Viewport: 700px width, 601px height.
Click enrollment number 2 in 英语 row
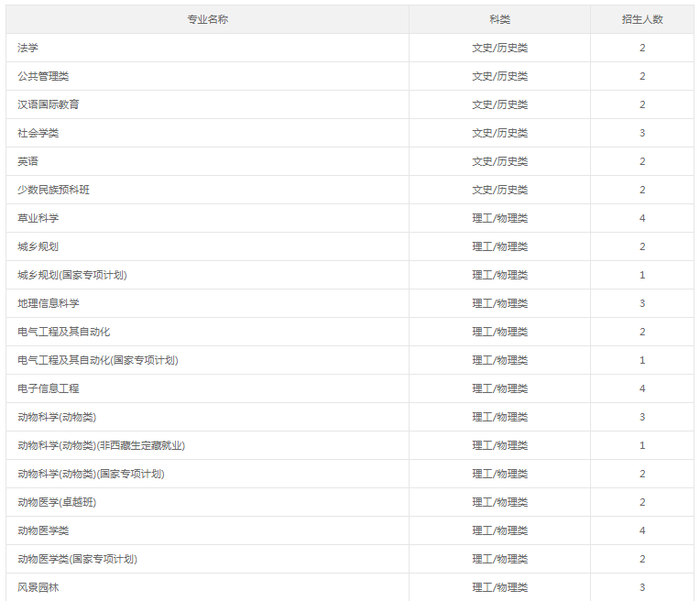642,161
